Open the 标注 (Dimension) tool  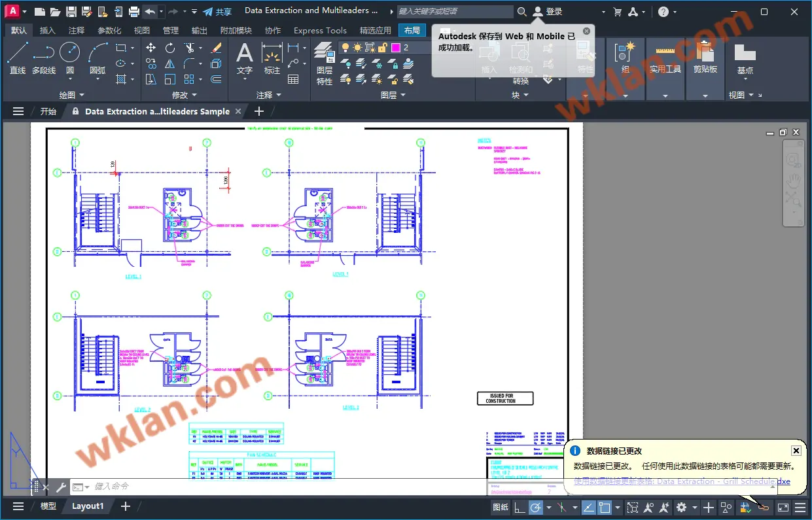(x=272, y=58)
